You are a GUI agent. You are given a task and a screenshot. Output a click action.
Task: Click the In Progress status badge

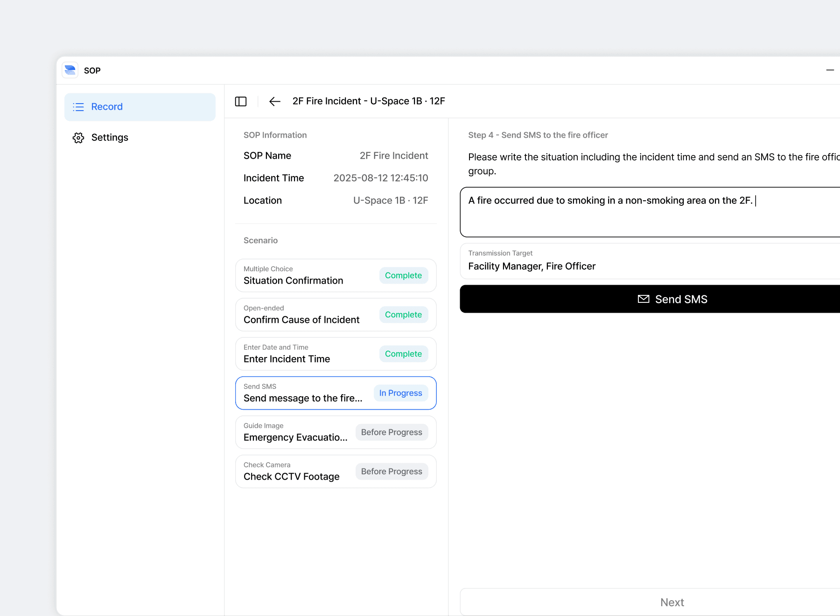tap(400, 393)
